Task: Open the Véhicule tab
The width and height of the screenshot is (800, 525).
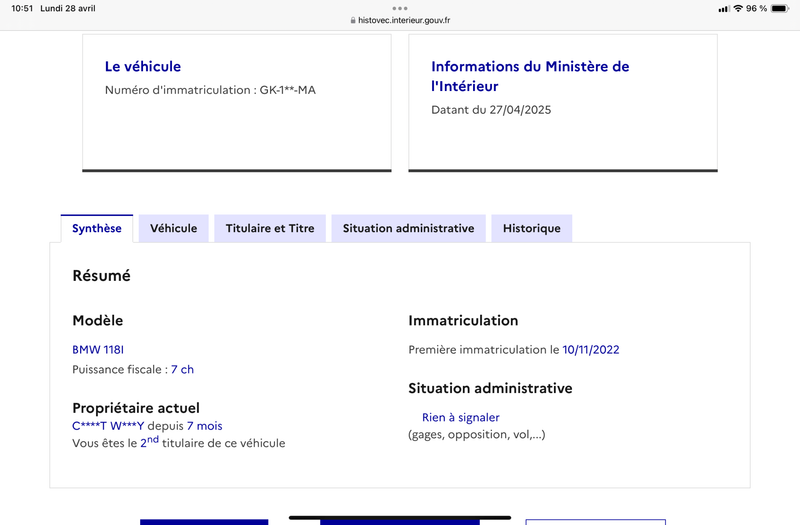Action: point(173,228)
